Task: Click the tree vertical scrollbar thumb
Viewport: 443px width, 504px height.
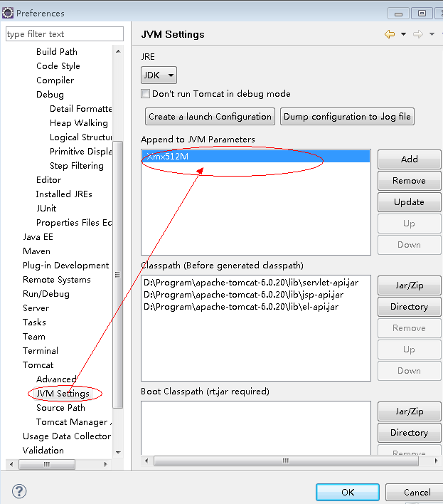Action: [x=118, y=275]
